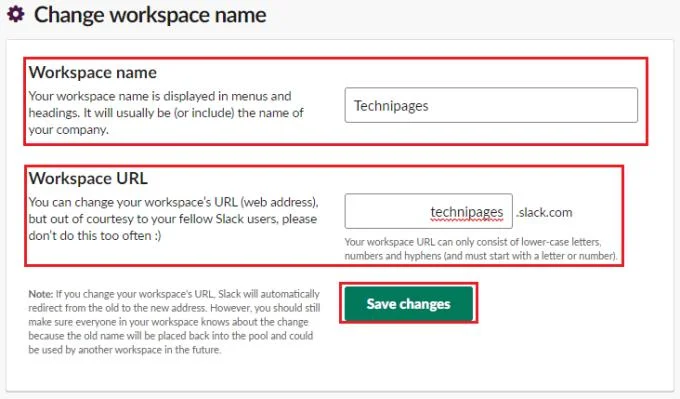Click the 'out of courtesy' URL description text

click(173, 219)
